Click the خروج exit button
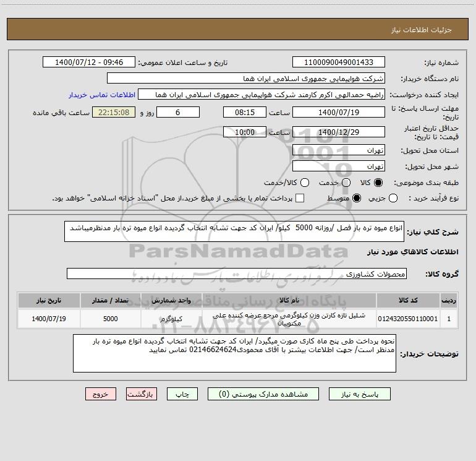 click(101, 394)
